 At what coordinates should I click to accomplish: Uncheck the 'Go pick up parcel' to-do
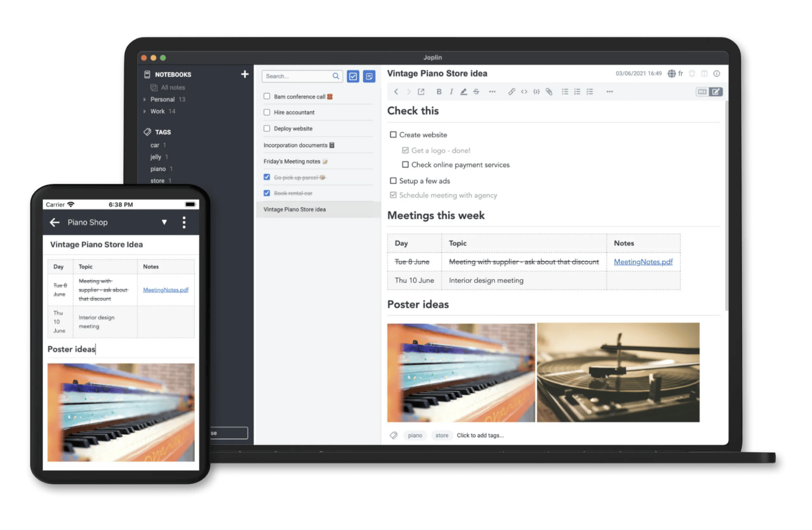(x=267, y=178)
